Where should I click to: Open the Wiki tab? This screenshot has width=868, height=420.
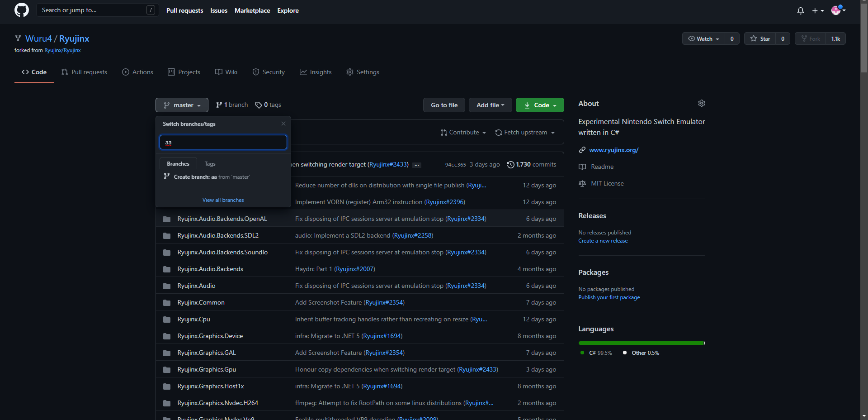[226, 72]
